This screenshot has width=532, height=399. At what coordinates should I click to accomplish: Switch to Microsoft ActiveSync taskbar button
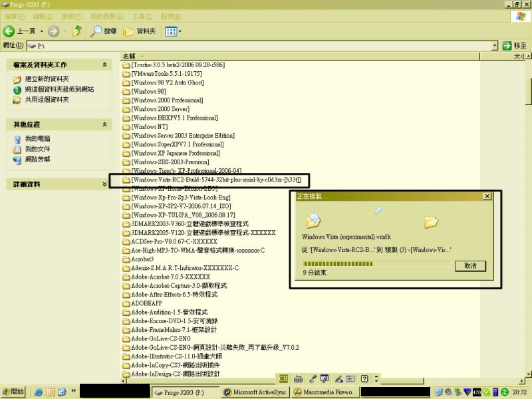pos(255,392)
